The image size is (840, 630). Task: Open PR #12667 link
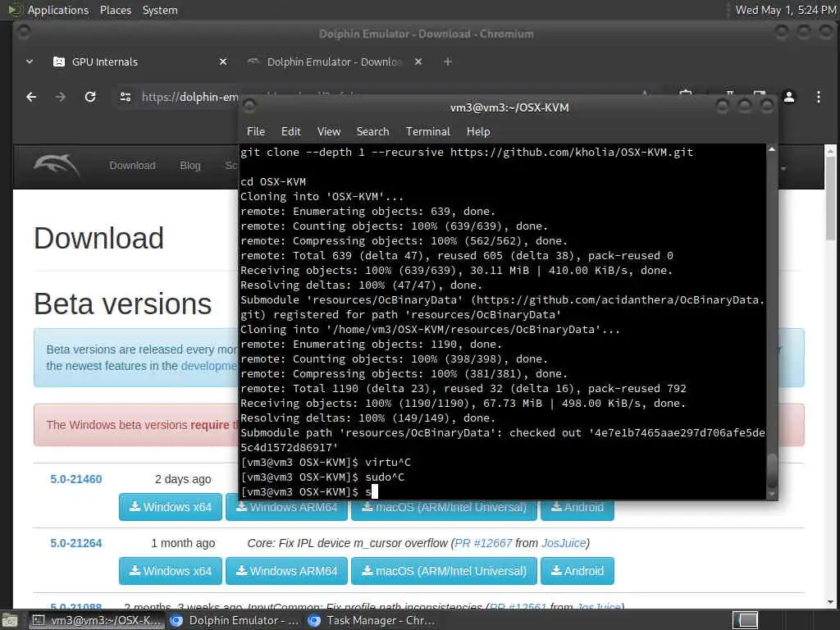(x=483, y=543)
